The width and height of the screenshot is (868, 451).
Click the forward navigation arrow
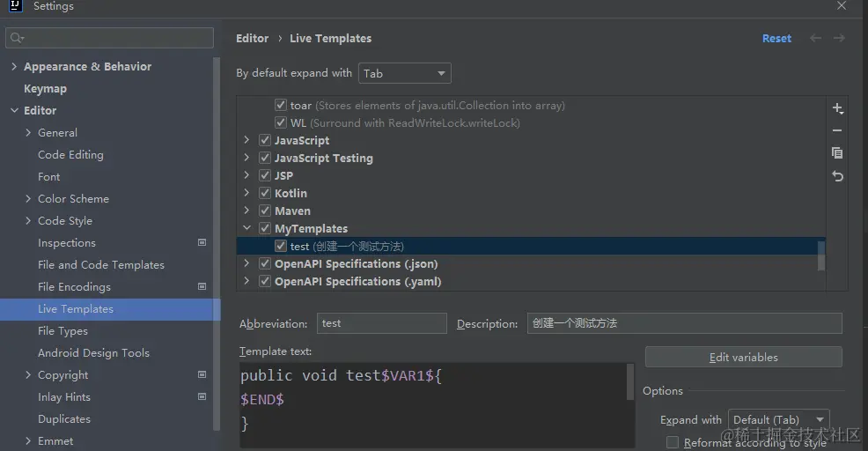click(839, 38)
